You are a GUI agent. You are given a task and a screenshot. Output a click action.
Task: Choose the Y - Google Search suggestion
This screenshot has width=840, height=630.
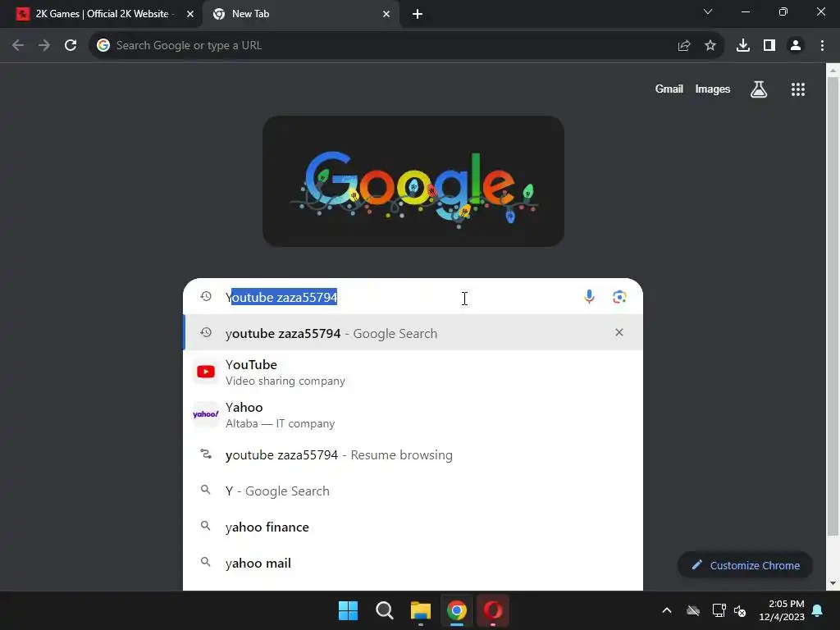pyautogui.click(x=413, y=491)
